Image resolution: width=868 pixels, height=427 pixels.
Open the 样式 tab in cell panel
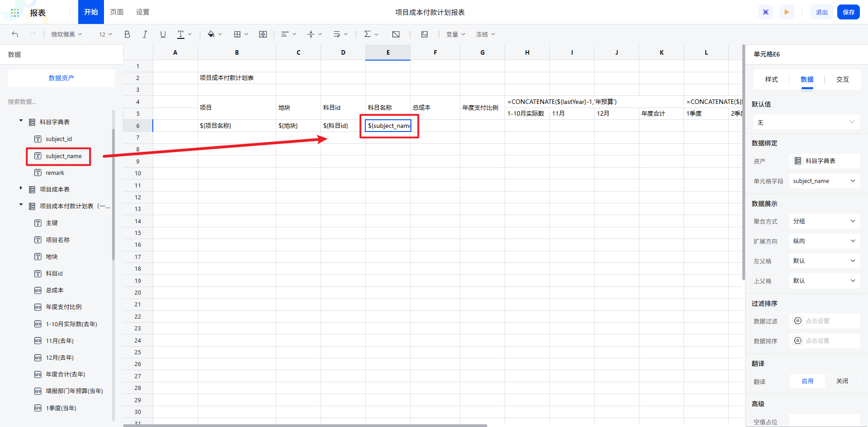click(x=771, y=80)
